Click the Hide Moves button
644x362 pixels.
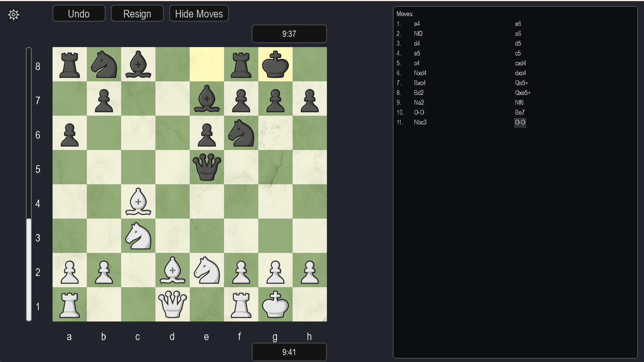tap(199, 14)
